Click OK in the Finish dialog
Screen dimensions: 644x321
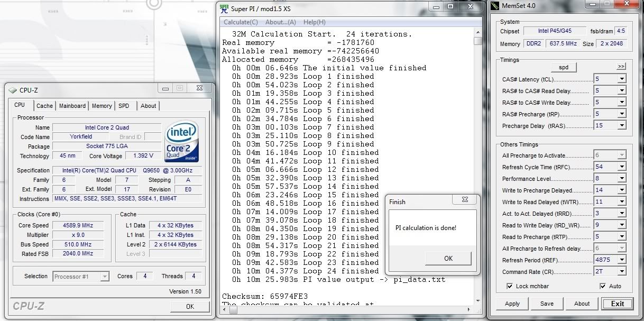(448, 259)
